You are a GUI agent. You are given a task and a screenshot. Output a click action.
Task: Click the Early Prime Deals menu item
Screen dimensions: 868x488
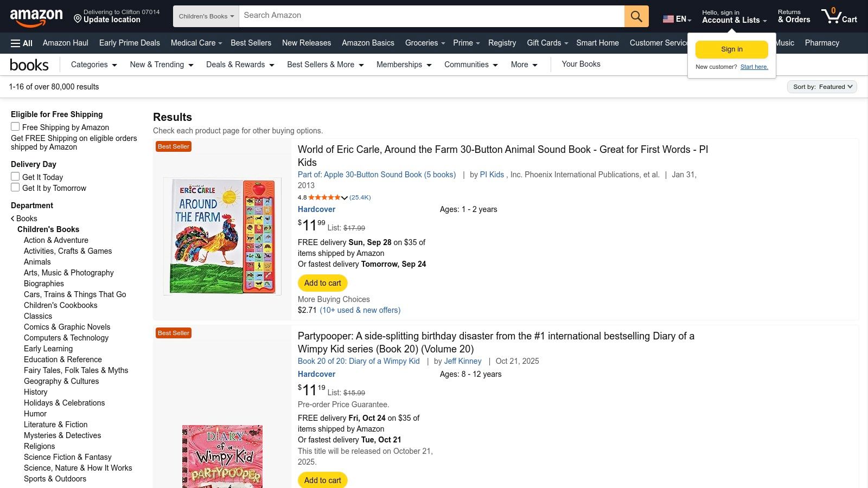click(129, 43)
